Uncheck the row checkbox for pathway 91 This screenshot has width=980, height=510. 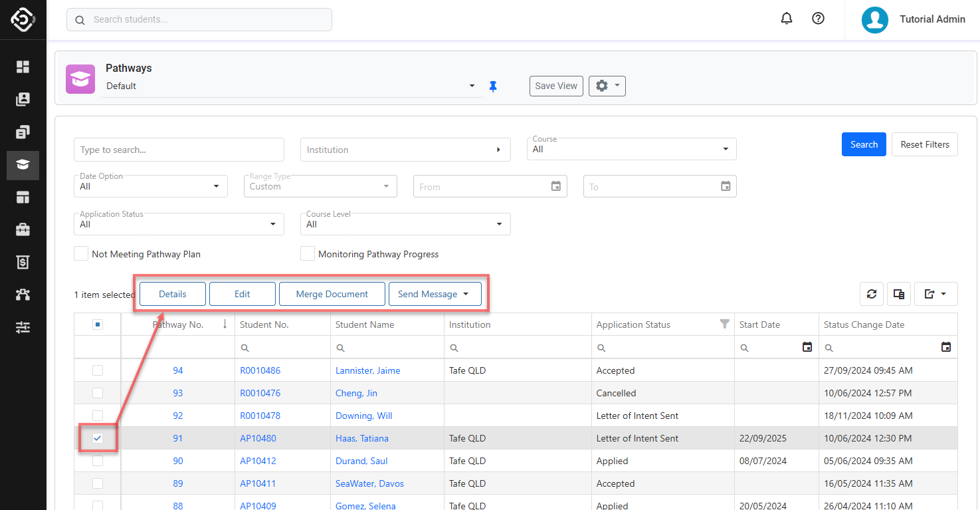coord(98,438)
